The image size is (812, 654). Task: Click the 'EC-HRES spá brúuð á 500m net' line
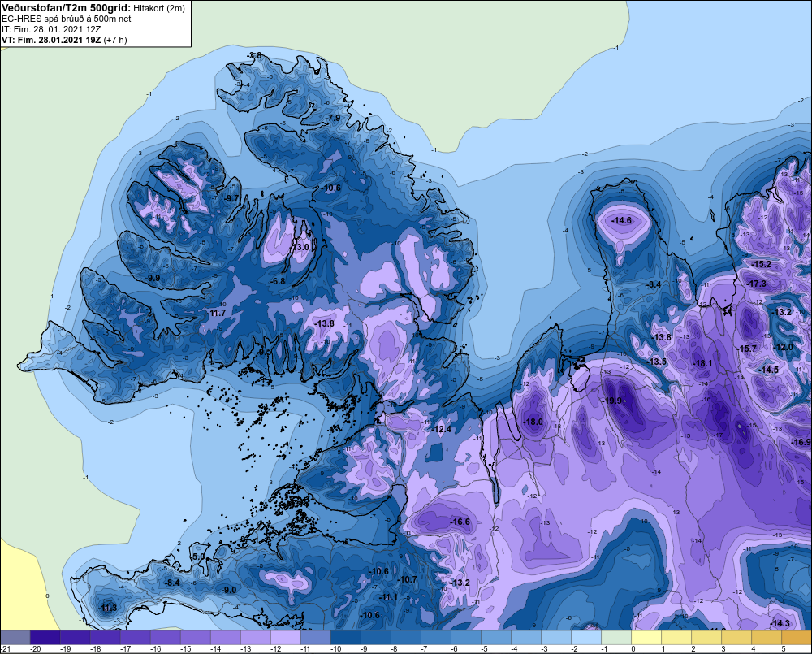pos(67,19)
